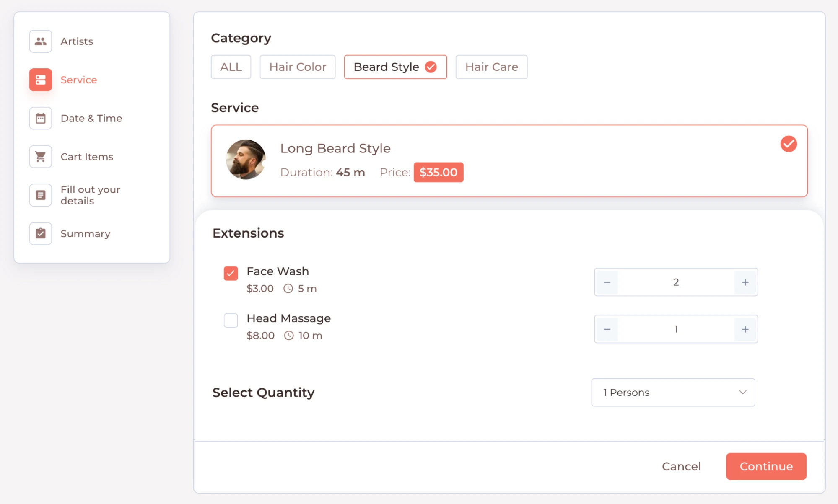Select Hair Care category filter

pos(491,66)
